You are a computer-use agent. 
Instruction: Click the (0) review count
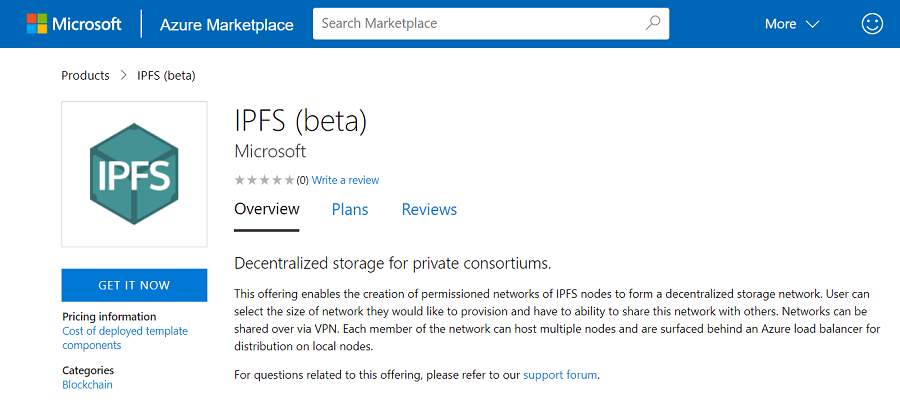(302, 180)
